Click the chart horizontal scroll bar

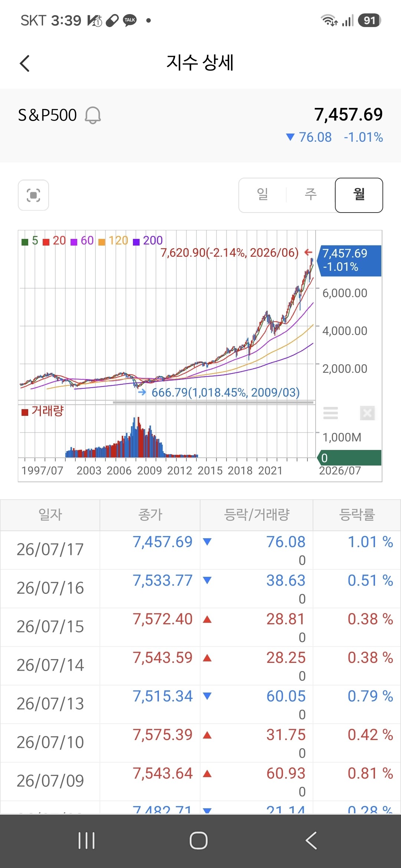213,402
